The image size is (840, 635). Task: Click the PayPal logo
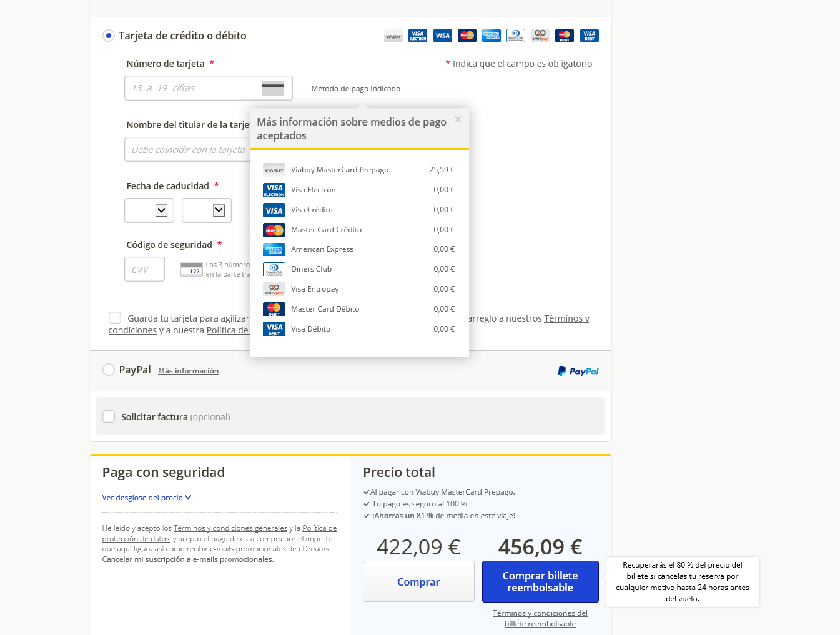[x=578, y=371]
